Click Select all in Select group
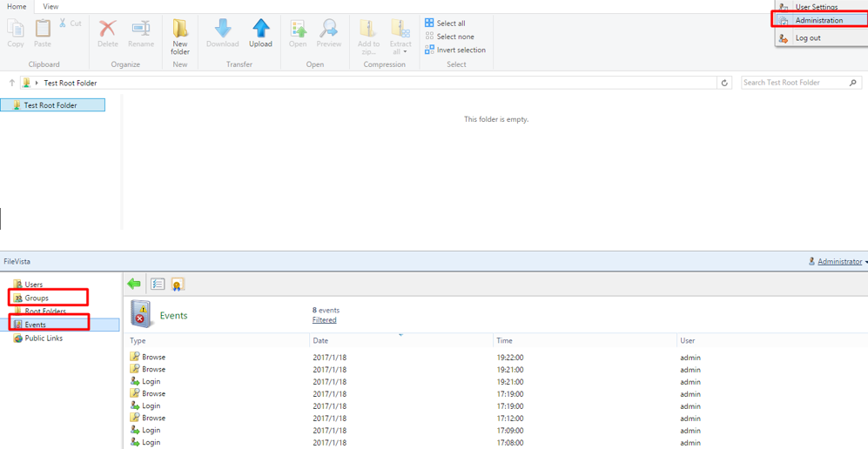 (445, 23)
